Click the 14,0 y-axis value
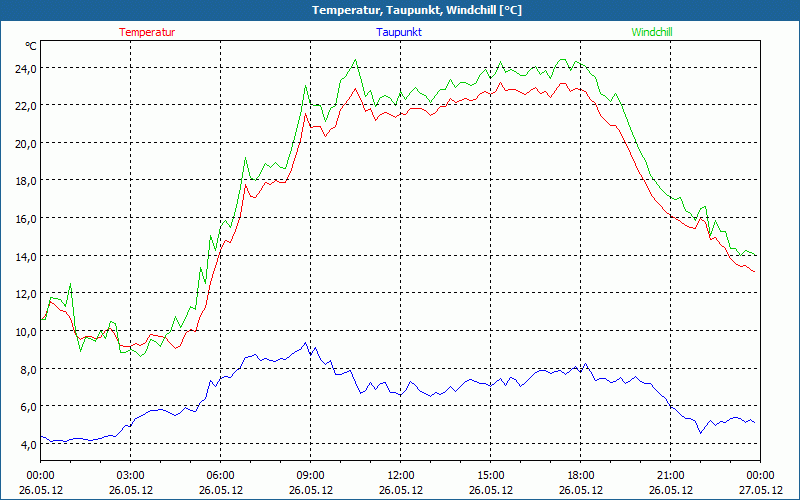800x500 pixels. pos(26,257)
